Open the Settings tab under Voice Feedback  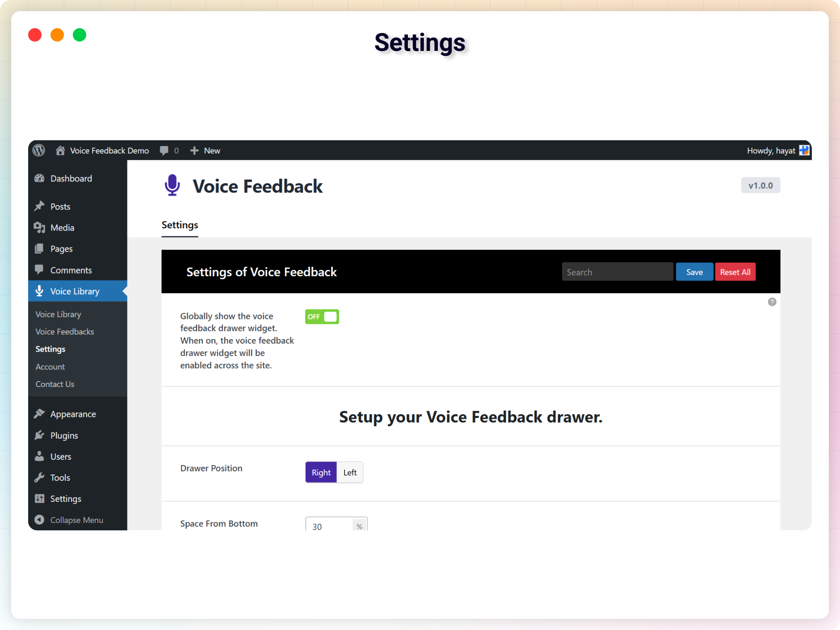tap(180, 225)
